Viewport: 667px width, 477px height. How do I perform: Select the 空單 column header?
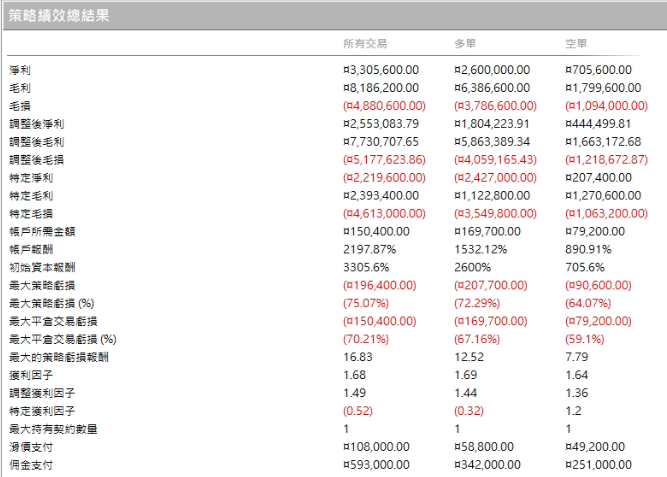click(x=576, y=44)
